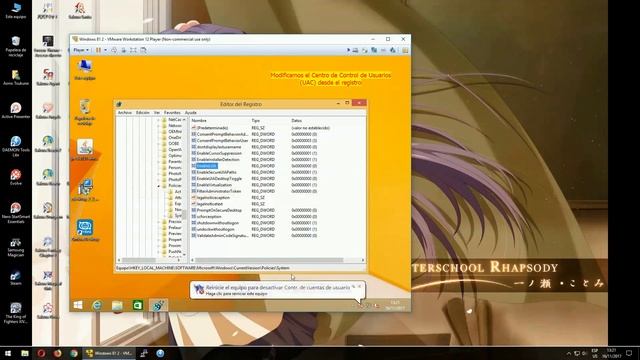Collapse the Policies key in the registry tree
The height and width of the screenshot is (360, 640).
coord(158,186)
